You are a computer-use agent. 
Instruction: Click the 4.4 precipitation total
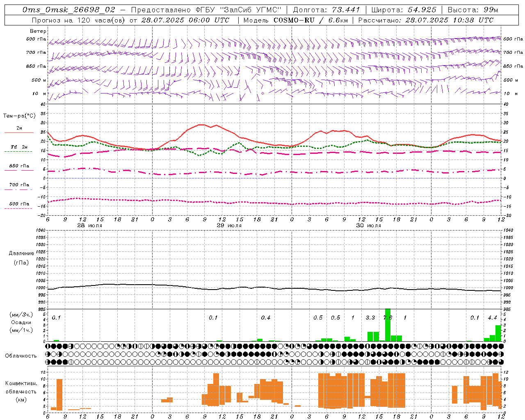click(492, 317)
